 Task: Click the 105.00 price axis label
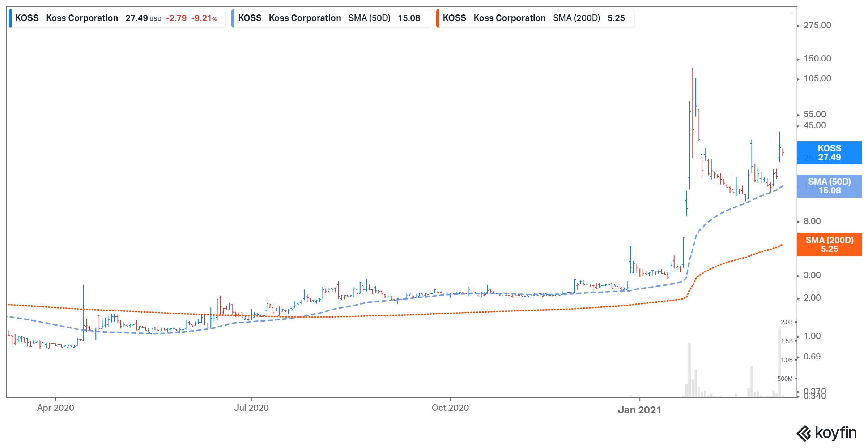pyautogui.click(x=817, y=78)
